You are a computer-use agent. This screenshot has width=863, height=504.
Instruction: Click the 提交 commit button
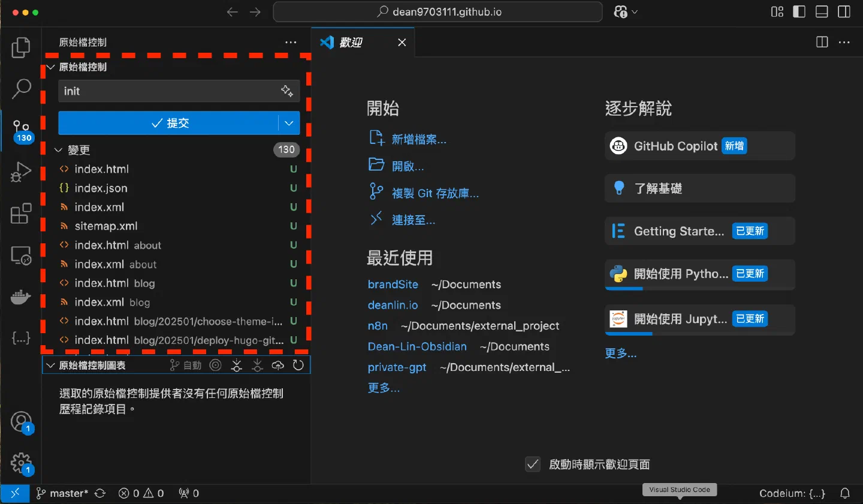click(168, 123)
